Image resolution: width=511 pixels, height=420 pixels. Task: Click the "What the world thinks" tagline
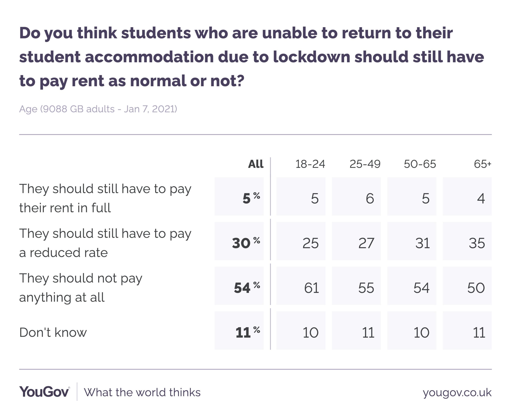142,392
